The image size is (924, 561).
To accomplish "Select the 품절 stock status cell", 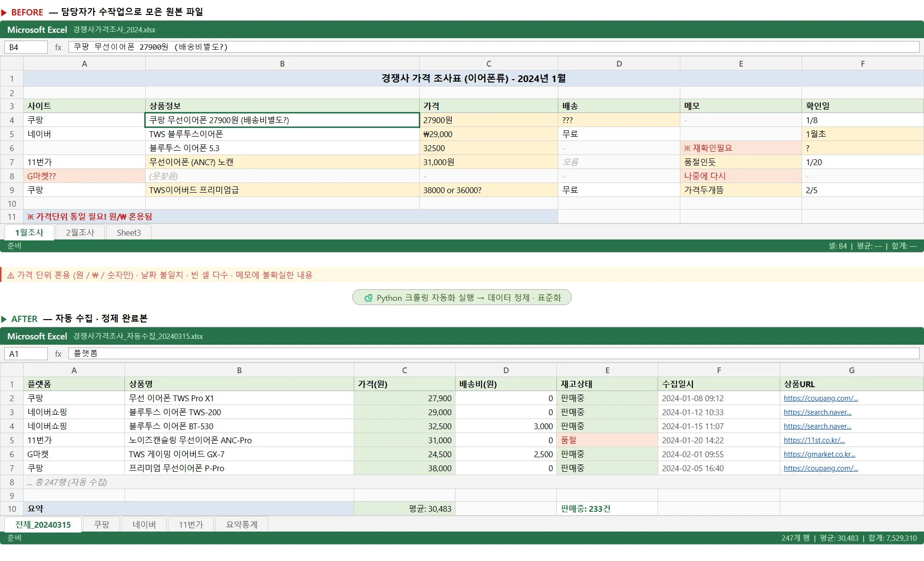I will click(x=607, y=440).
